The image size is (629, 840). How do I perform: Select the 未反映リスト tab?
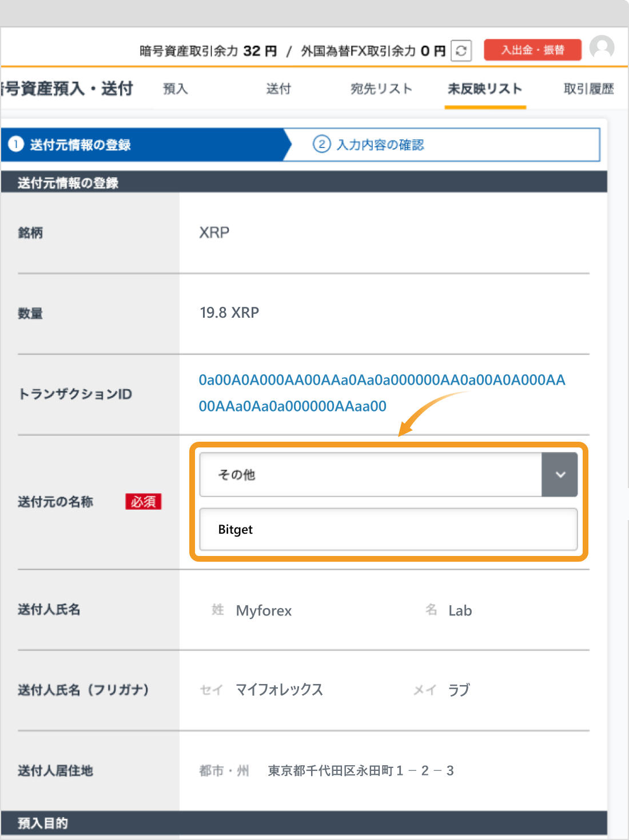pos(485,89)
